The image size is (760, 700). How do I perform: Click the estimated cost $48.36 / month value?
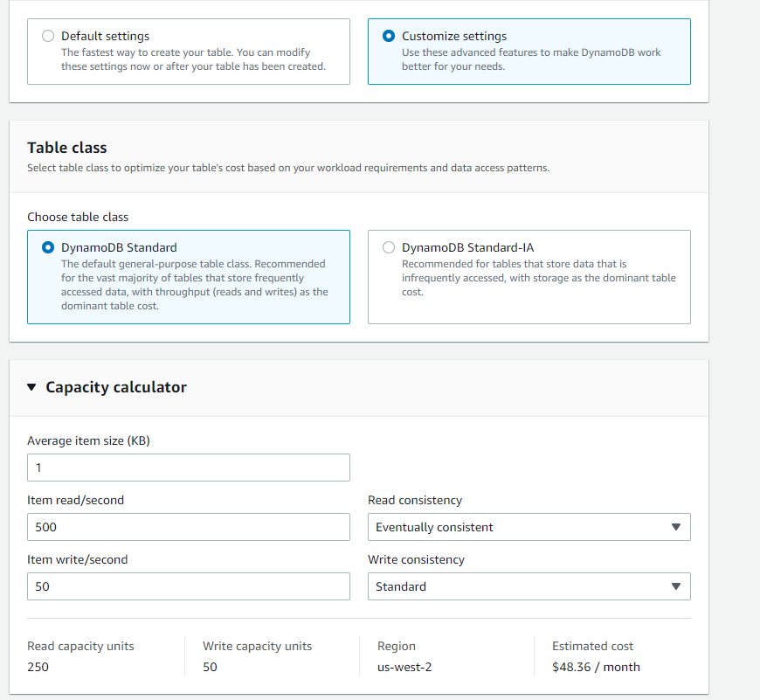point(596,667)
